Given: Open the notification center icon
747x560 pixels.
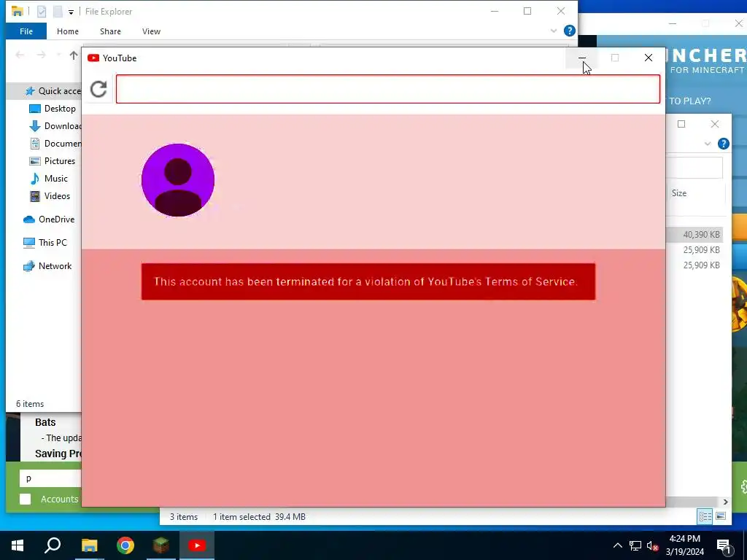Looking at the screenshot, I should [x=724, y=546].
